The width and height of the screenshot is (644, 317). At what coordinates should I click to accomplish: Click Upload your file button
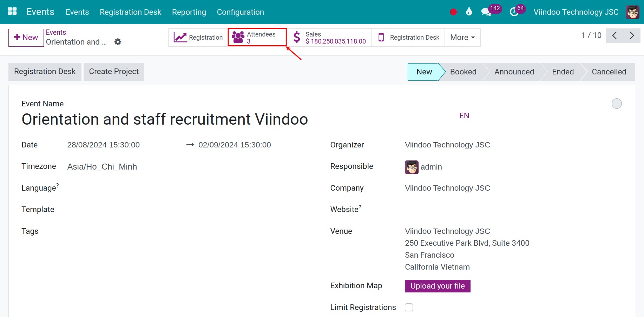(438, 286)
